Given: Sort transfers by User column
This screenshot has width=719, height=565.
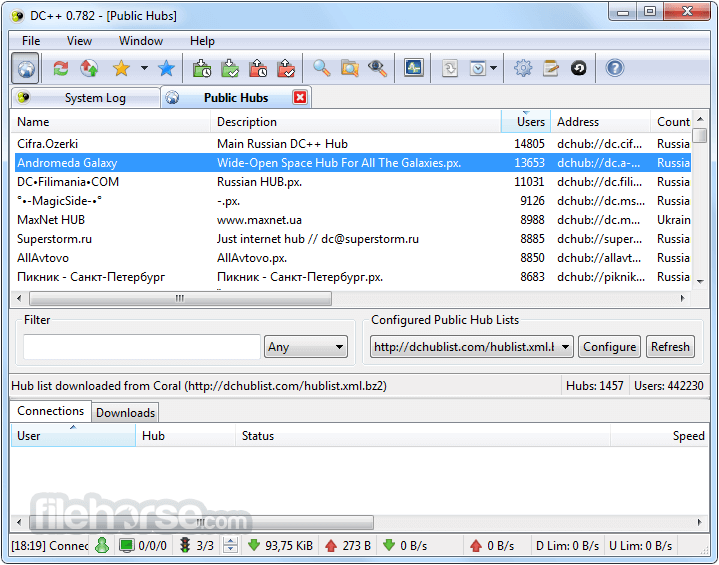Looking at the screenshot, I should click(73, 436).
